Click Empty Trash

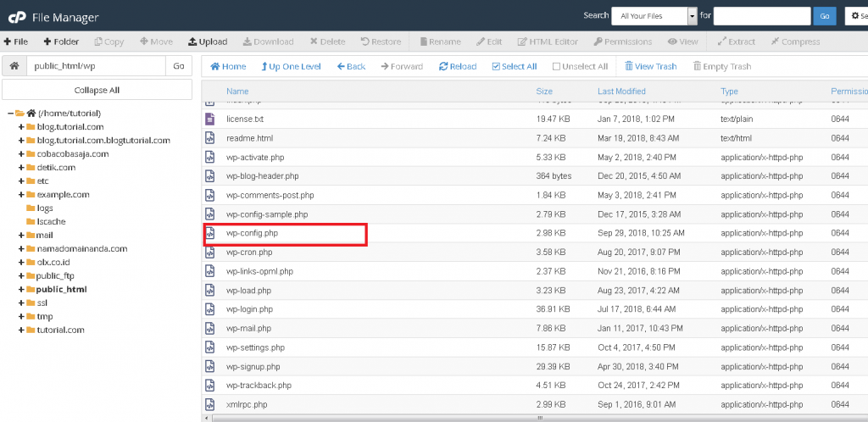click(x=722, y=66)
